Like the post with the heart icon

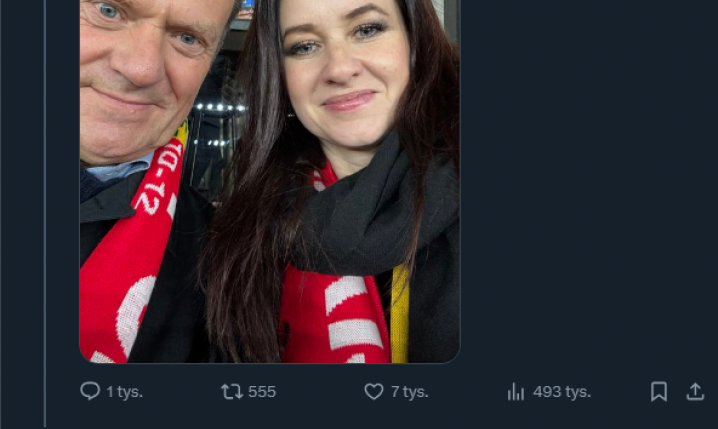[373, 392]
